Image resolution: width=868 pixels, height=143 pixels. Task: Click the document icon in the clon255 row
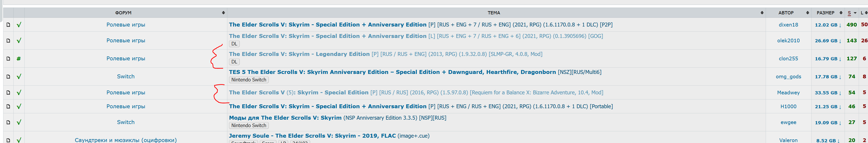coord(9,59)
